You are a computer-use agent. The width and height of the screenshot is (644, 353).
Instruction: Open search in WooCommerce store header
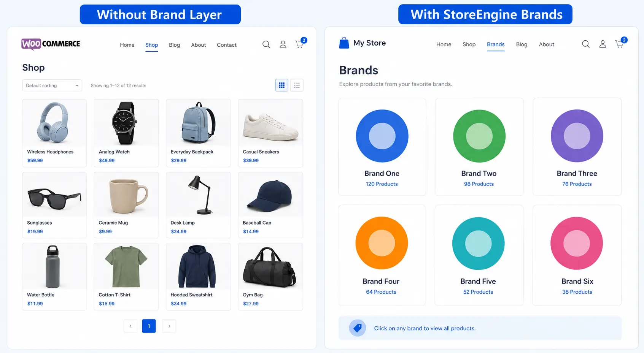(x=266, y=44)
